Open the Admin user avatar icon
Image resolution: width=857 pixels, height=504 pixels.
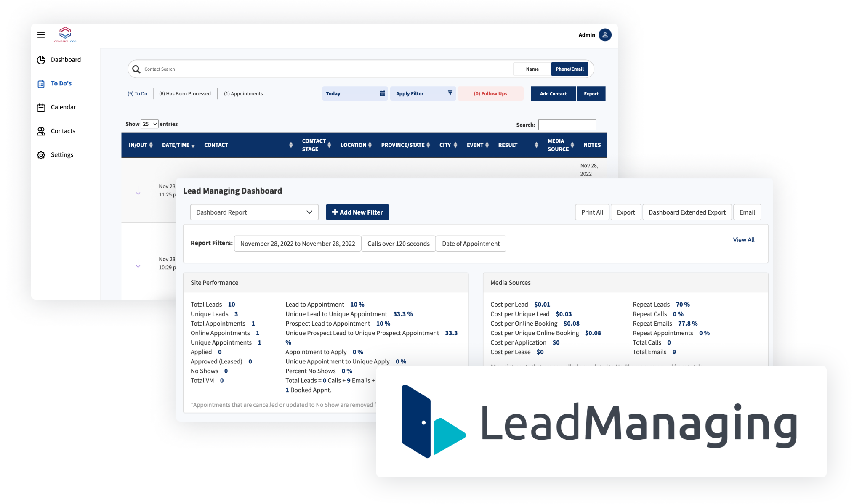click(605, 35)
